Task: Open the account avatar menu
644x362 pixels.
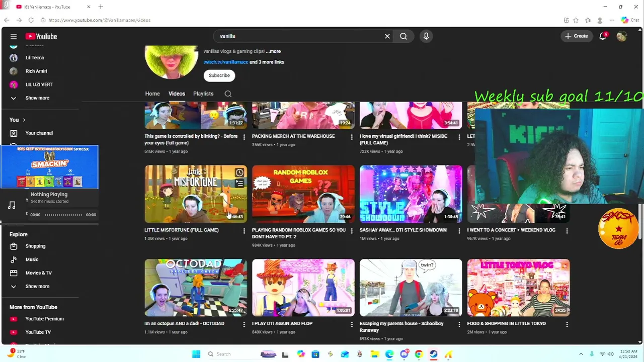Action: click(622, 36)
